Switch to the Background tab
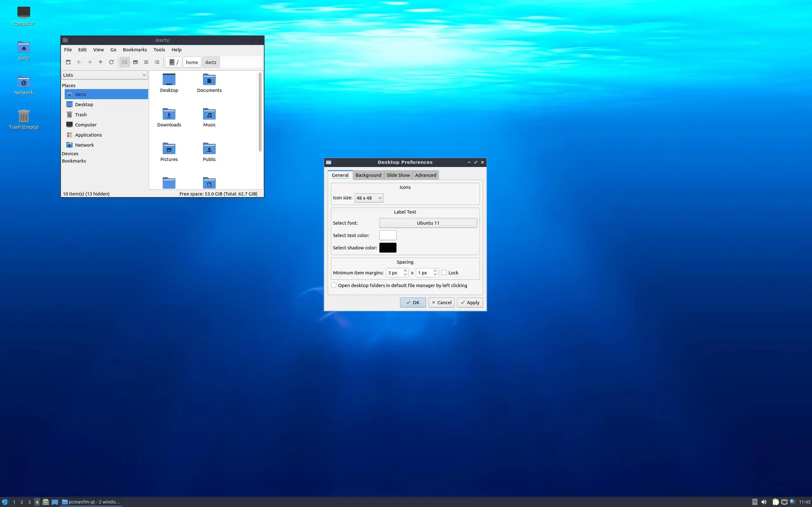This screenshot has width=812, height=507. (368, 175)
